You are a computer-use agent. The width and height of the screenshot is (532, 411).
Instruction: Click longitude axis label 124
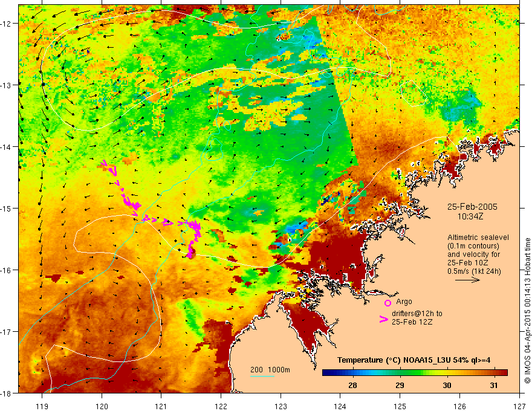coord(340,406)
